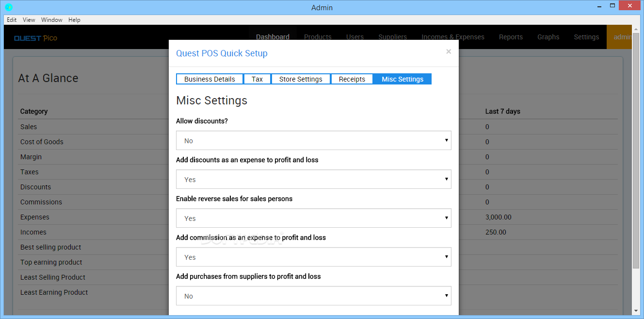
Task: Click Least Selling Product row
Action: pyautogui.click(x=53, y=277)
